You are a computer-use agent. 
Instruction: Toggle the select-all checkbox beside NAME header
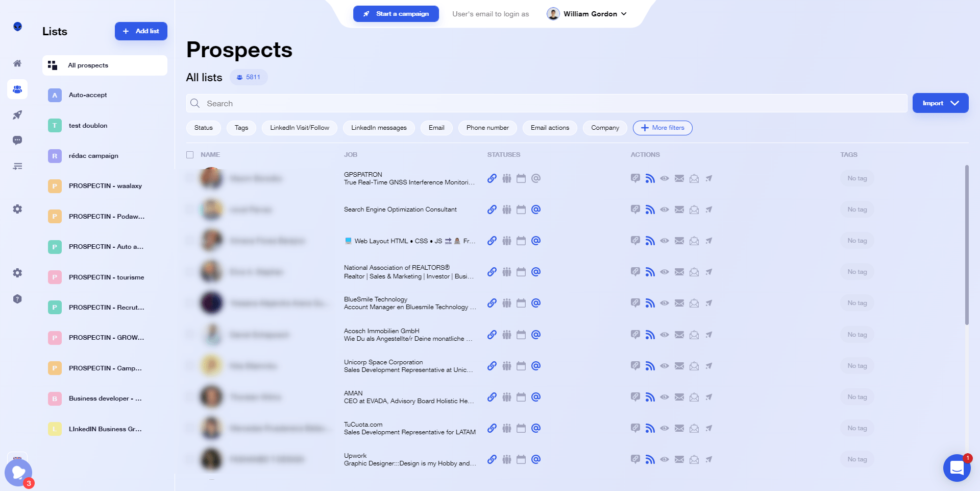(190, 155)
